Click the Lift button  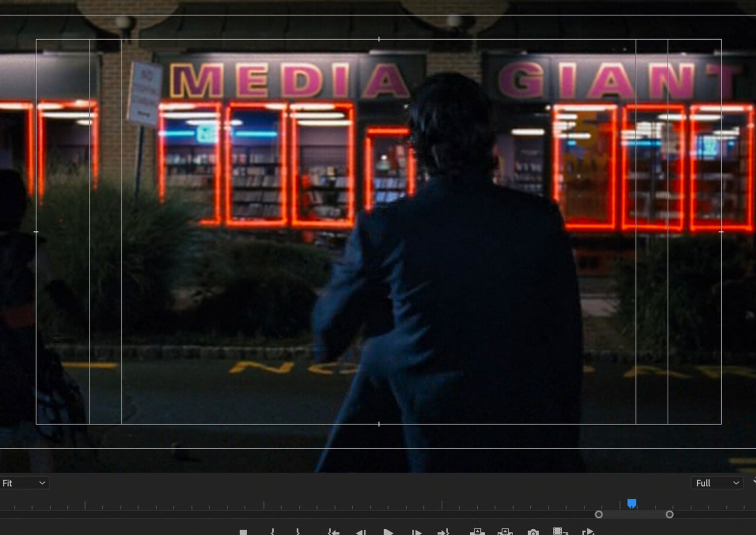pos(477,532)
